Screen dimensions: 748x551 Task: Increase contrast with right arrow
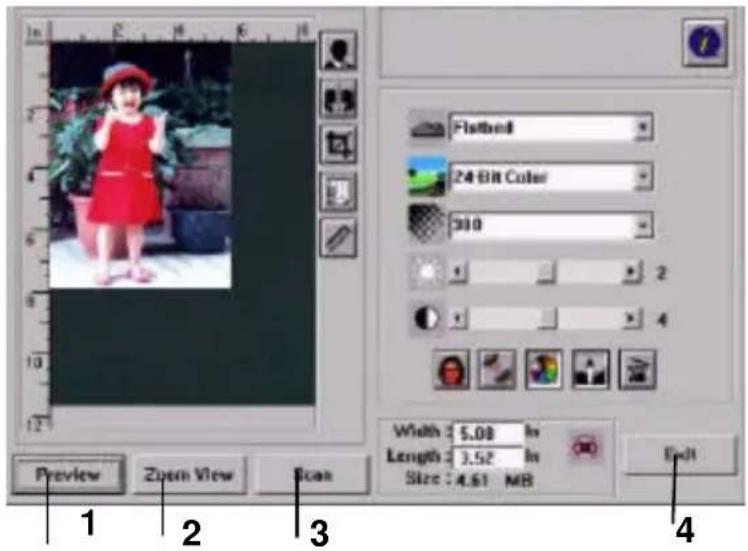[x=631, y=318]
